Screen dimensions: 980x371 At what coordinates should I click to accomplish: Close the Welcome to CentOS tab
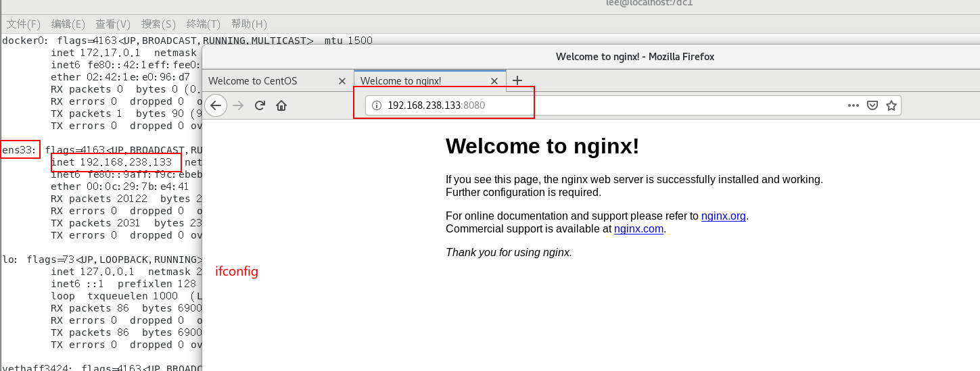[342, 81]
